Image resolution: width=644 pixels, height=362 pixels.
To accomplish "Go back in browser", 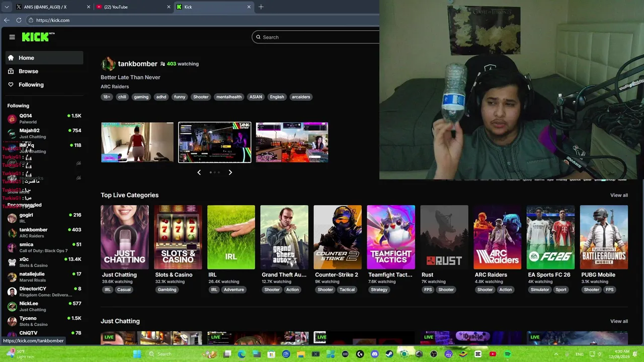I will [7, 20].
